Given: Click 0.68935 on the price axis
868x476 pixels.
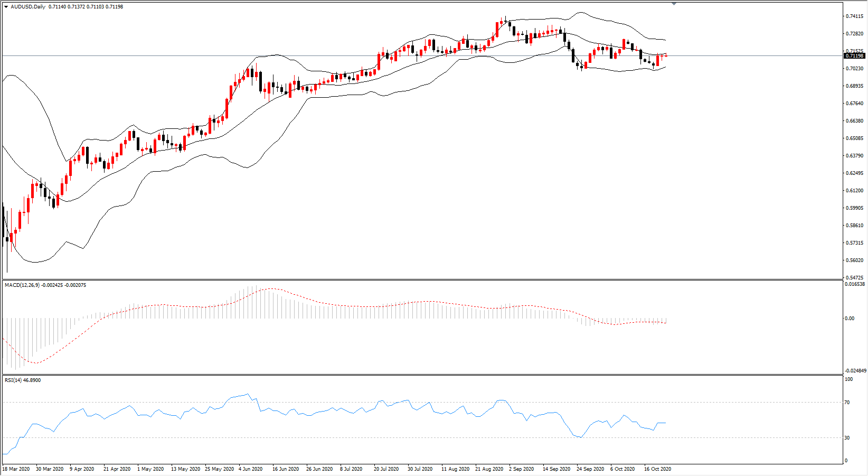Looking at the screenshot, I should coord(854,86).
